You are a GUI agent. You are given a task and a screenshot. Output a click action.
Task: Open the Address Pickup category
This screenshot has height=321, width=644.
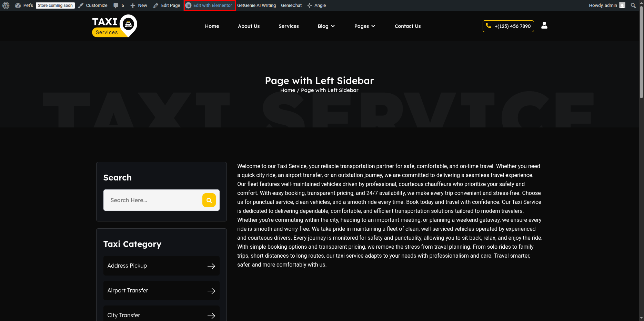pos(161,266)
